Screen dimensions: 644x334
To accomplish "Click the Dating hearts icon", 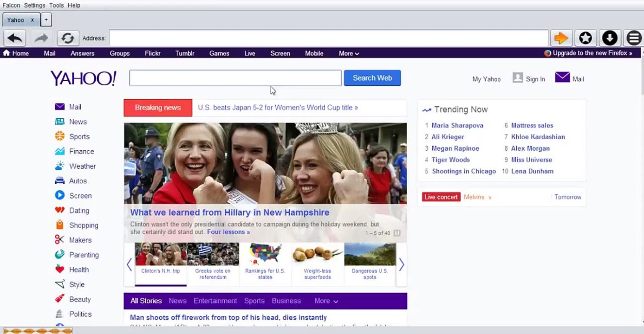I will tap(59, 210).
